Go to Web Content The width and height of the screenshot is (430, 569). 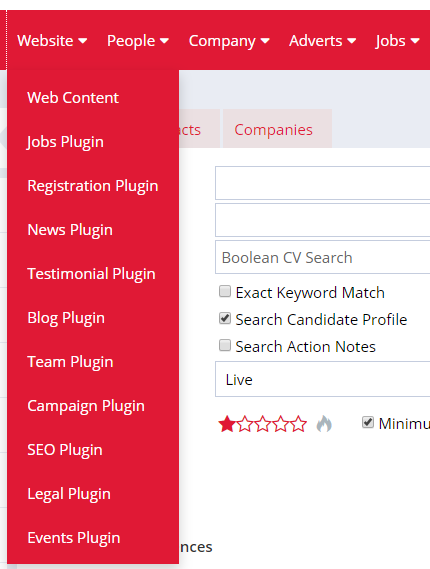[x=73, y=98]
